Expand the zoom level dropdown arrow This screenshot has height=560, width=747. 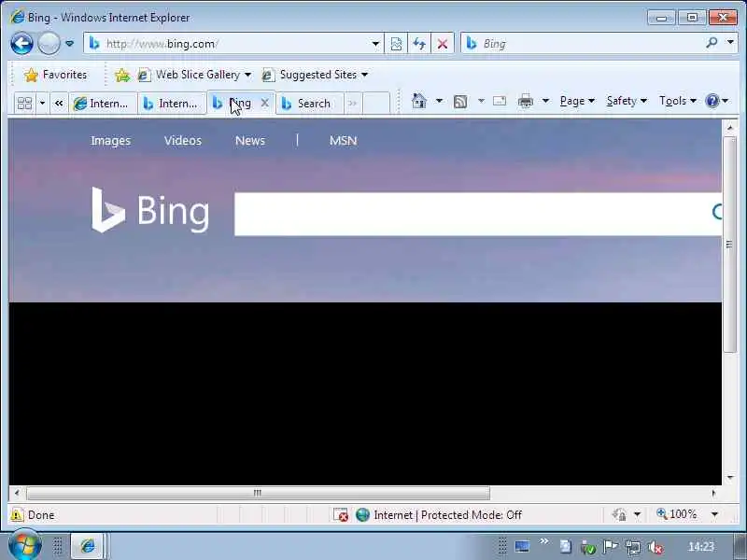[x=714, y=514]
